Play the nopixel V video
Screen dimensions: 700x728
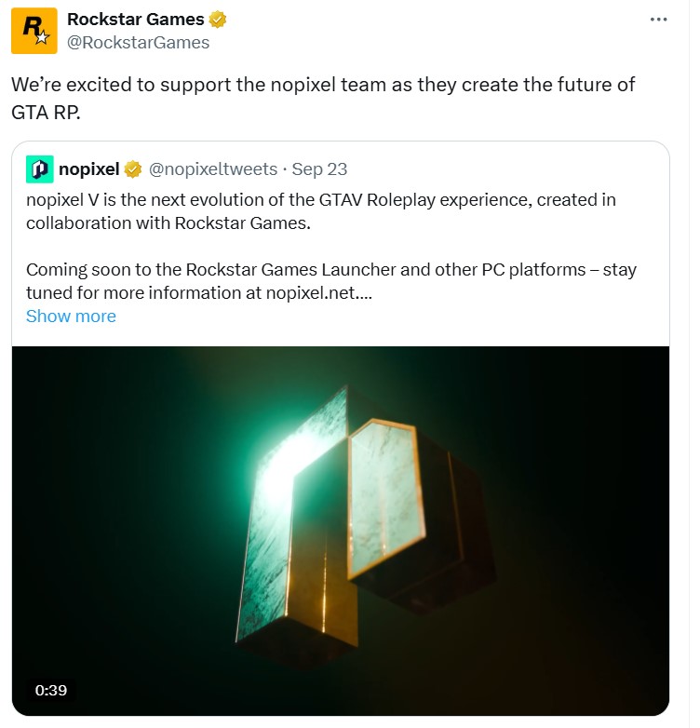click(340, 531)
